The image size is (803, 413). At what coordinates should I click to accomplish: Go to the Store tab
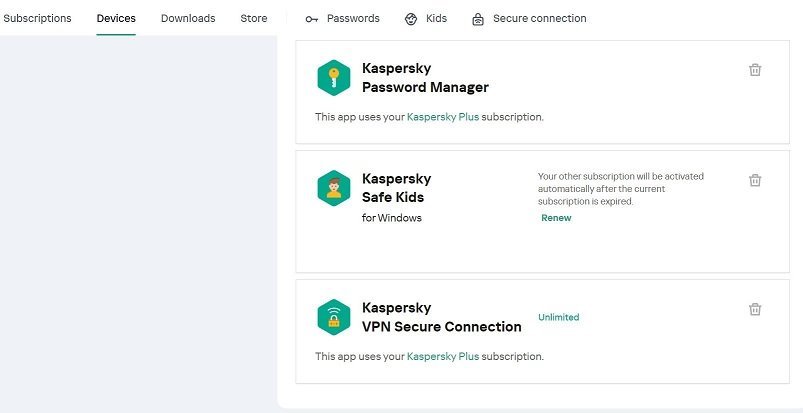254,18
